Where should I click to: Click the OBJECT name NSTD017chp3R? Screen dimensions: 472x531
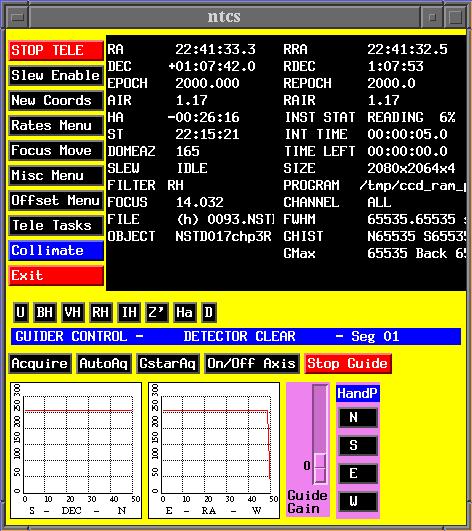[223, 236]
